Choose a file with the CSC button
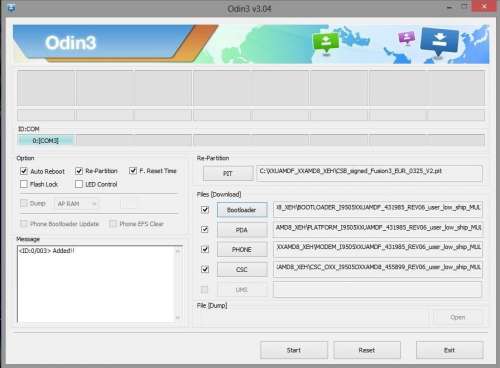This screenshot has width=500, height=368. point(242,269)
